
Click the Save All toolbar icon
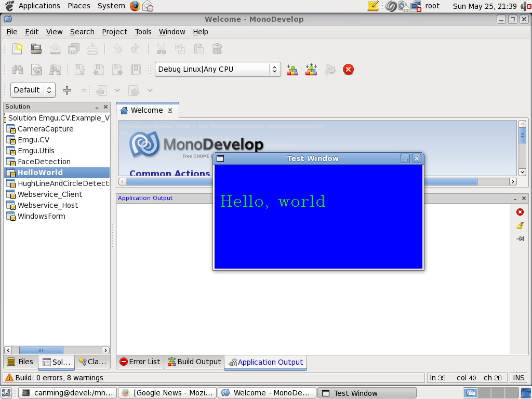[74, 49]
